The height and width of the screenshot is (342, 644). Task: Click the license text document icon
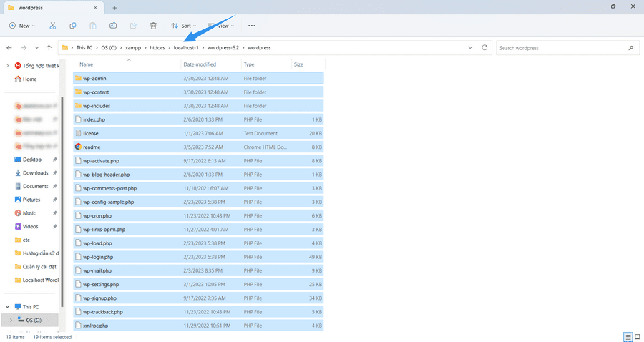[78, 133]
